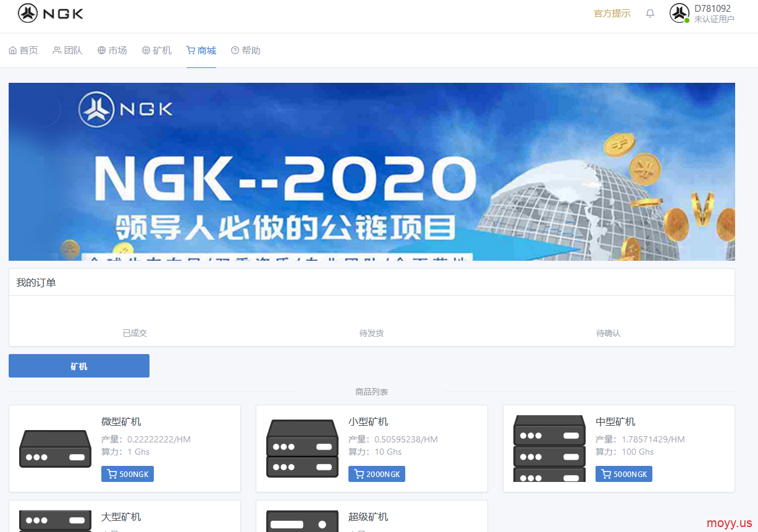The image size is (758, 532).
Task: Open the notification bell
Action: 650,13
